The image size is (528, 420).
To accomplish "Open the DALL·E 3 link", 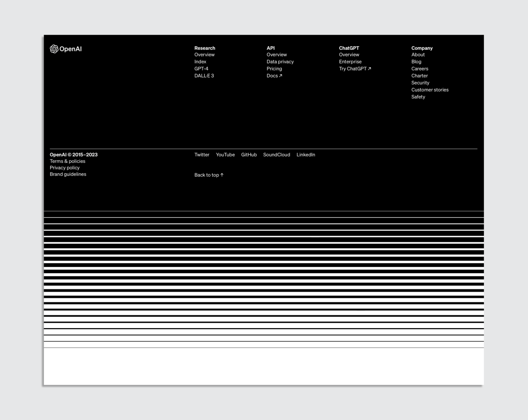I will pos(204,76).
